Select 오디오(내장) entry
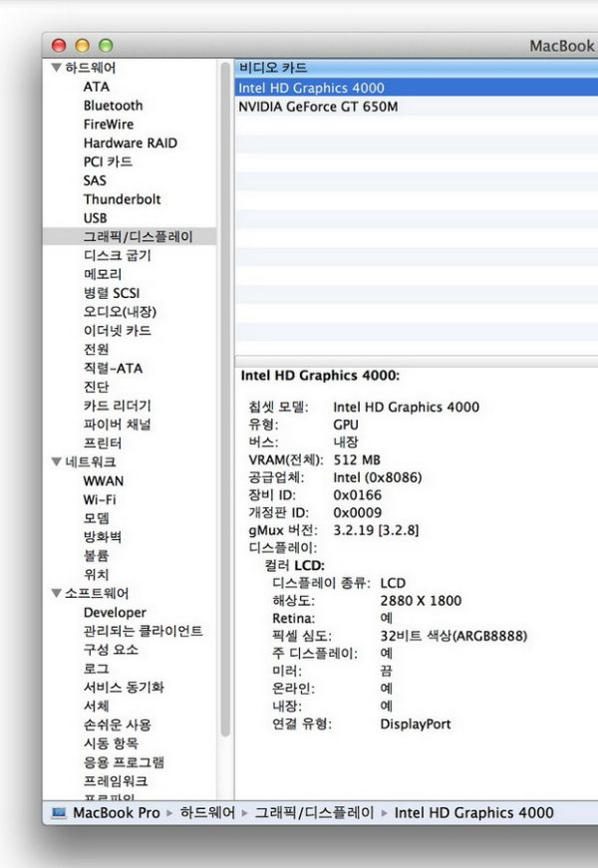Screen dimensions: 598x868 [x=120, y=312]
